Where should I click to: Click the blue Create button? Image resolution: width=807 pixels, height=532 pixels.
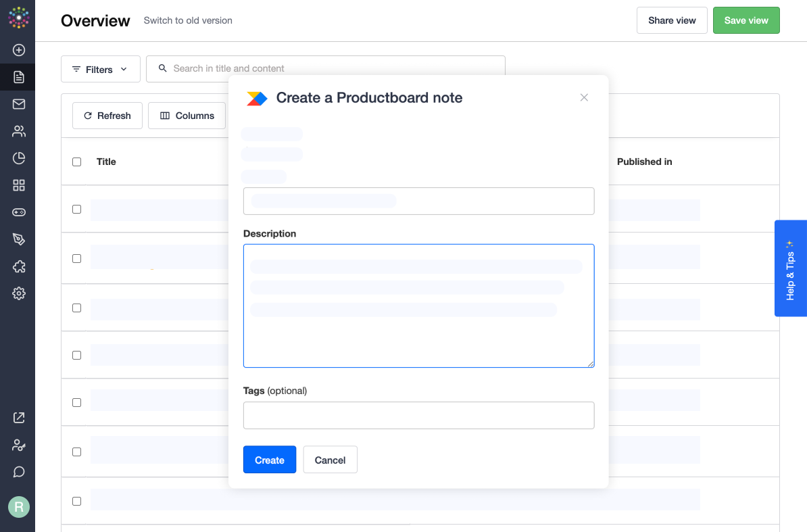pos(269,460)
